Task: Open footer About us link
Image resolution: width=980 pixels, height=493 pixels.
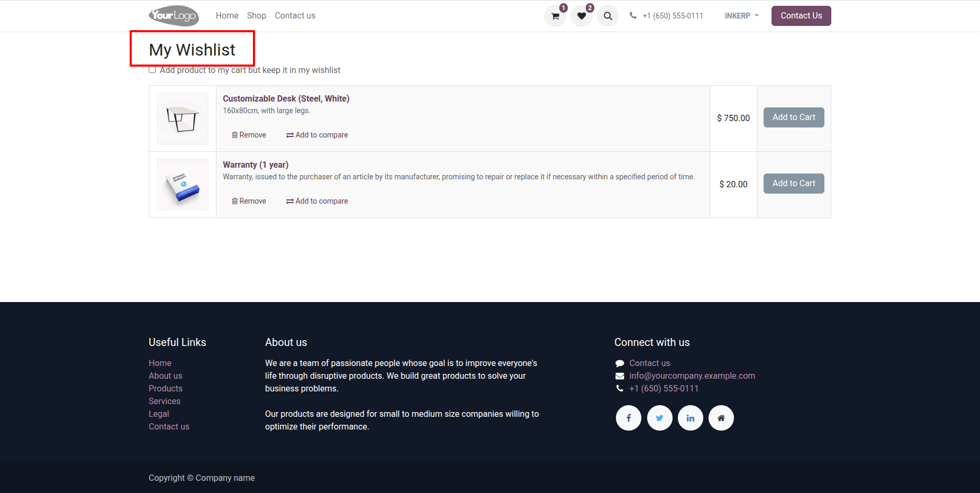Action: (165, 376)
